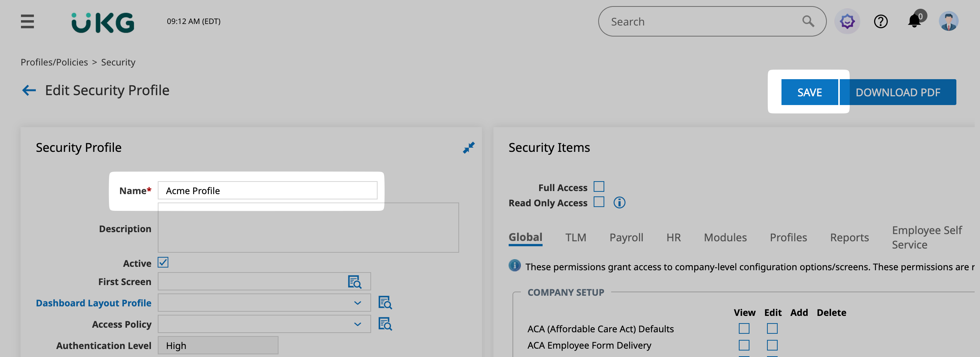Click the DOWNLOAD PDF button
The height and width of the screenshot is (357, 980).
(x=898, y=92)
